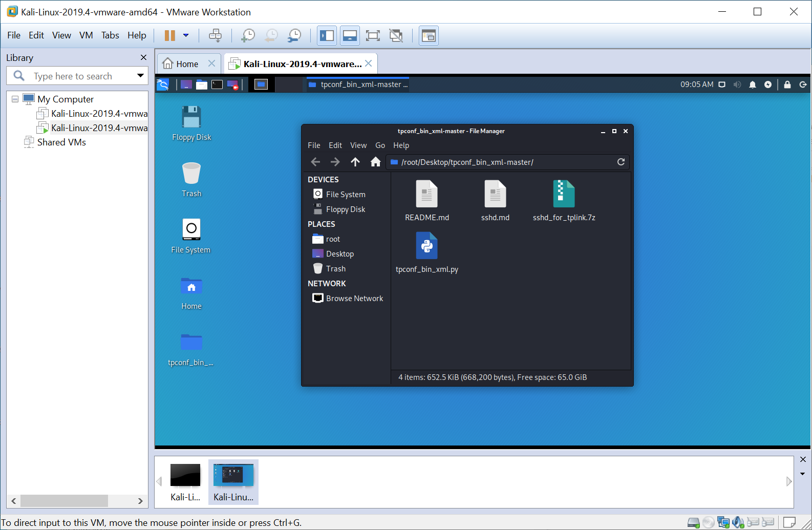812x530 pixels.
Task: Select the first Kali-Li... thumbnail
Action: [185, 482]
